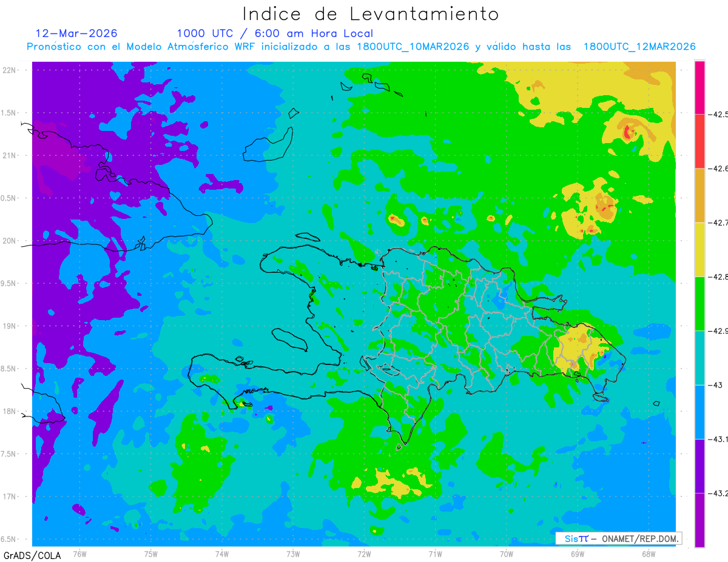Click the title 'Indice de Levantamiento'

coord(370,14)
